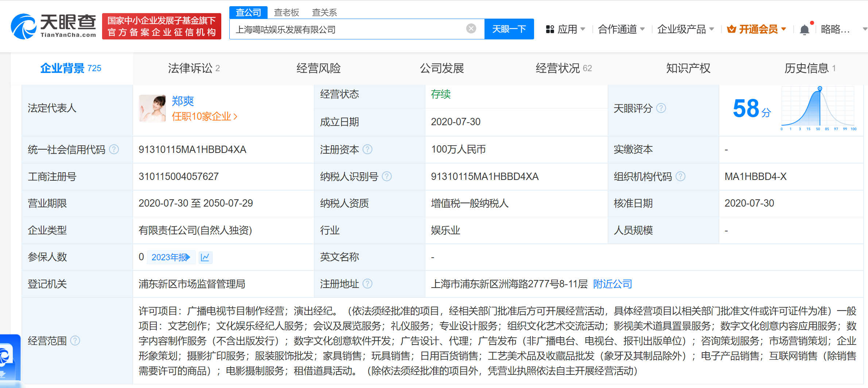Expand the 合作通道 menu
Screen dimensions: 868x388
pyautogui.click(x=622, y=29)
